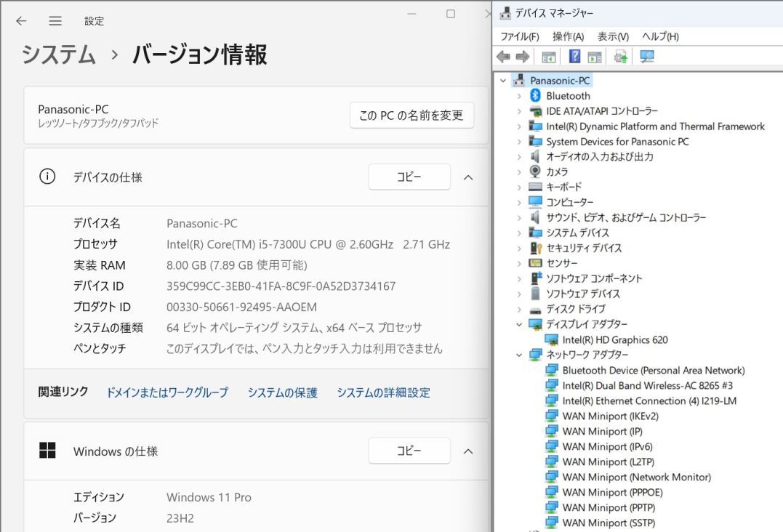783x532 pixels.
Task: Open the hamburger navigation menu in Settings
Action: [55, 21]
